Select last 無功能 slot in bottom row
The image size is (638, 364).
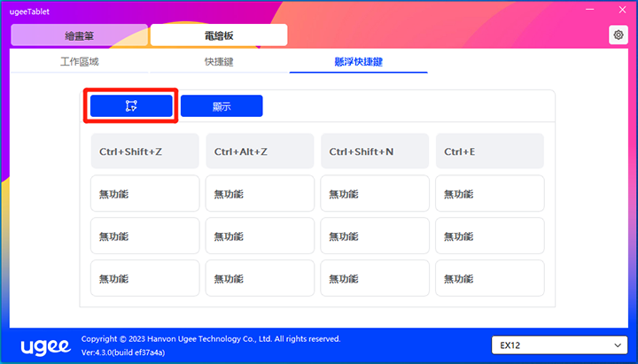489,278
